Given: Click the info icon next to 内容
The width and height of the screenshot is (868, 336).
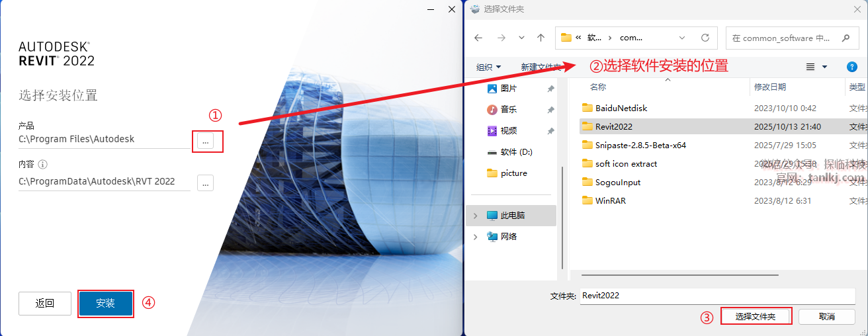Looking at the screenshot, I should pyautogui.click(x=43, y=164).
